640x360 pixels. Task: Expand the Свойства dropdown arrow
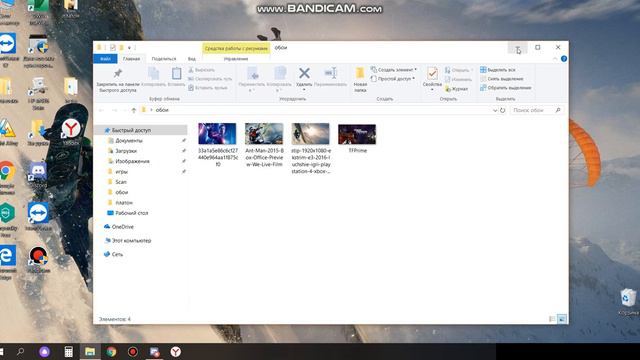tap(432, 89)
